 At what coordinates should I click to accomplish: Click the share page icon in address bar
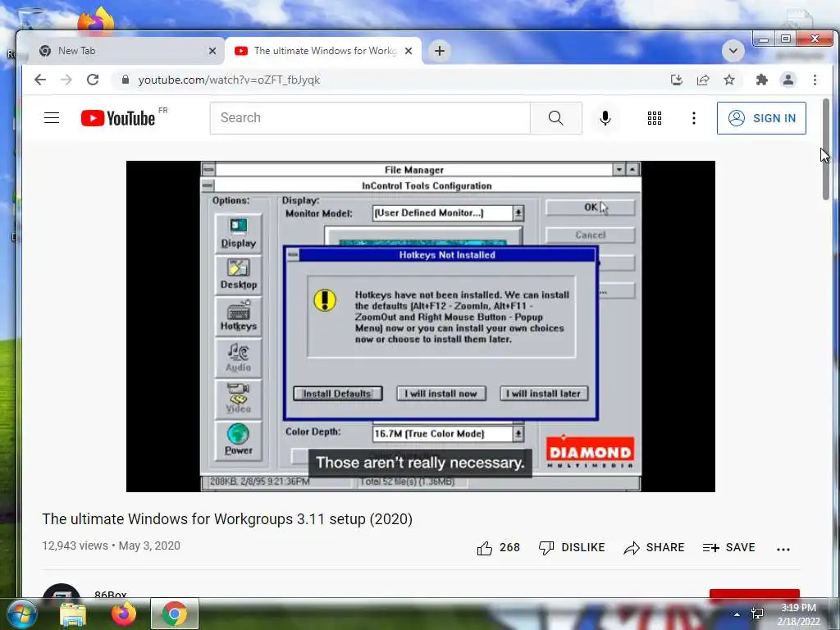tap(703, 80)
